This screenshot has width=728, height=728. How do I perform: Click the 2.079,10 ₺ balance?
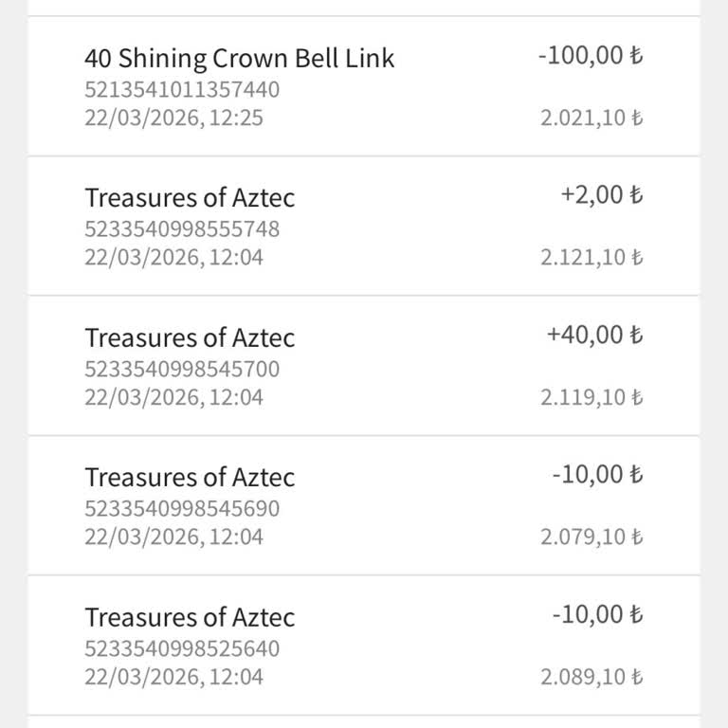tap(591, 537)
